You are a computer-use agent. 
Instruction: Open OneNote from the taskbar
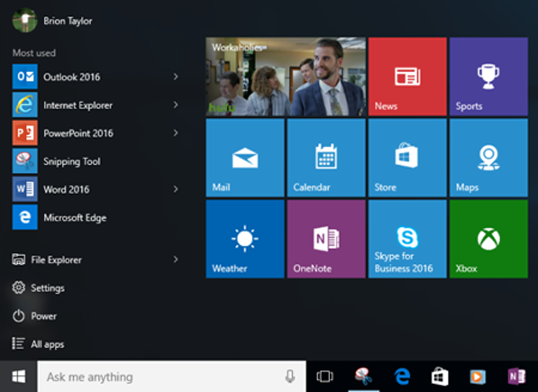coord(516,377)
